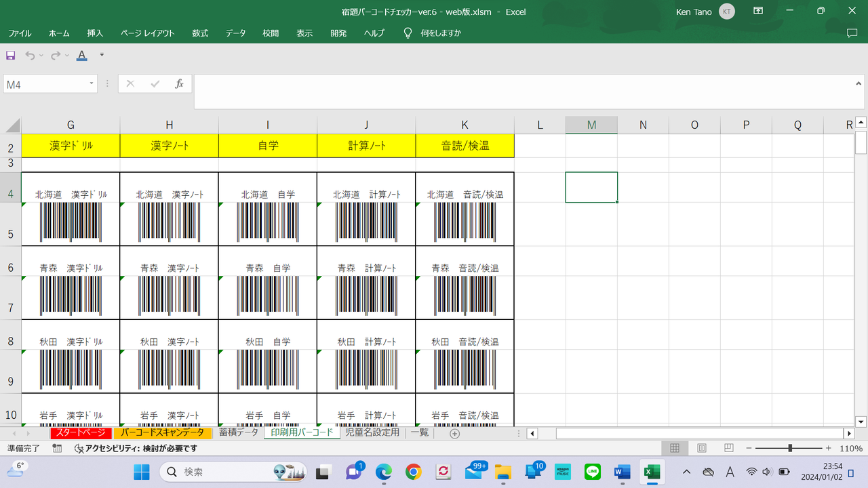
Task: Add a new sheet with plus button
Action: tap(455, 434)
